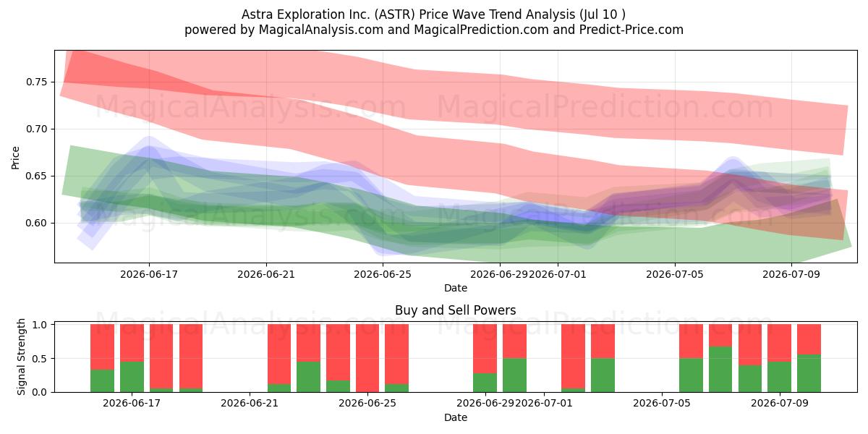868x434 pixels.
Task: Select the green buy segment of the 2026-07-10 bar
Action: tap(809, 373)
